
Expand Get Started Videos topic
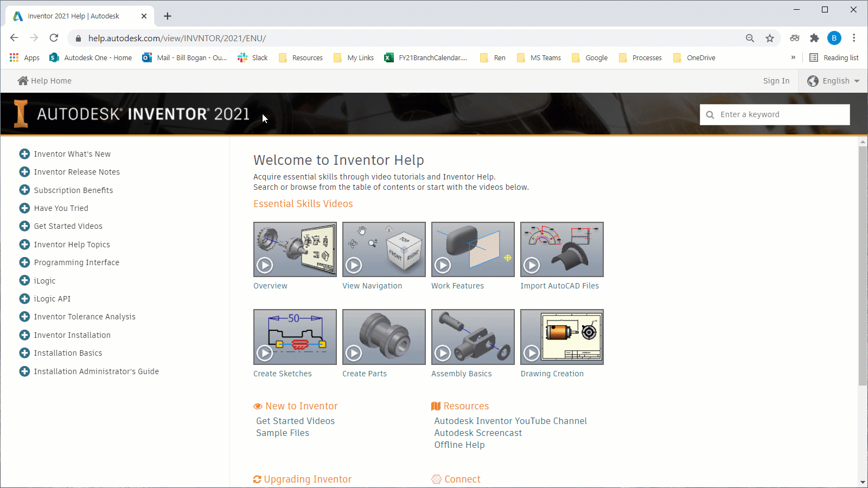pyautogui.click(x=24, y=226)
